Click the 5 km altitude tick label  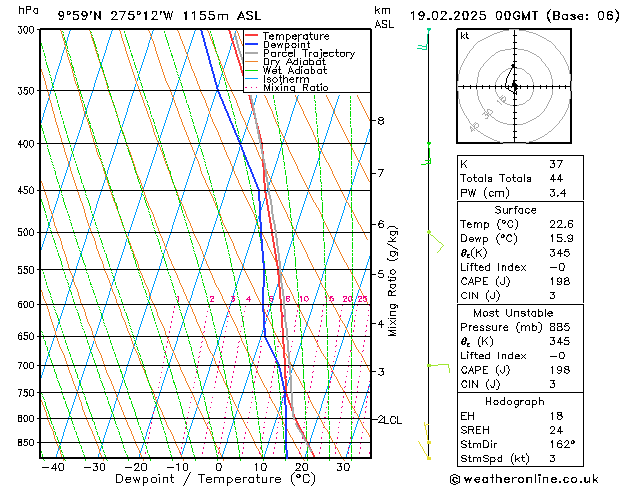point(381,275)
